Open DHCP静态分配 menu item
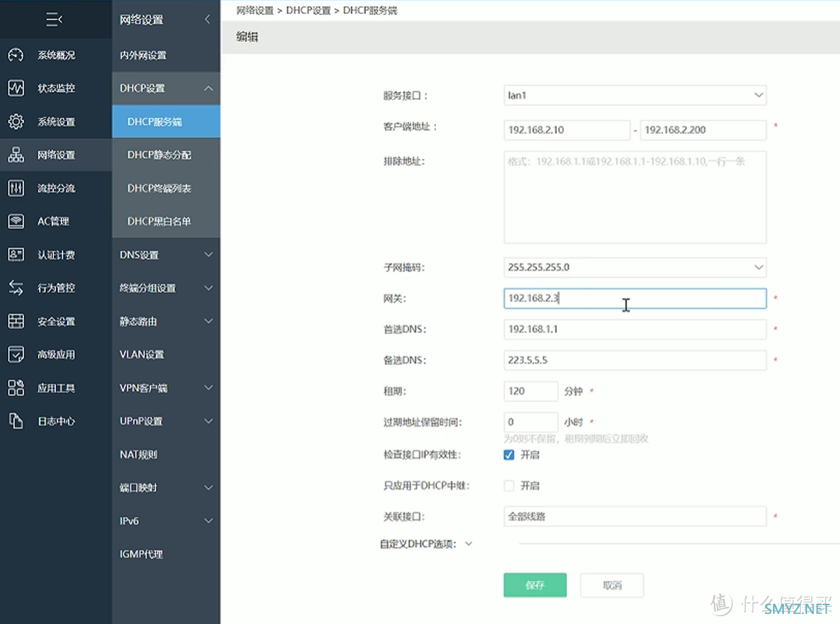This screenshot has height=624, width=840. (166, 154)
